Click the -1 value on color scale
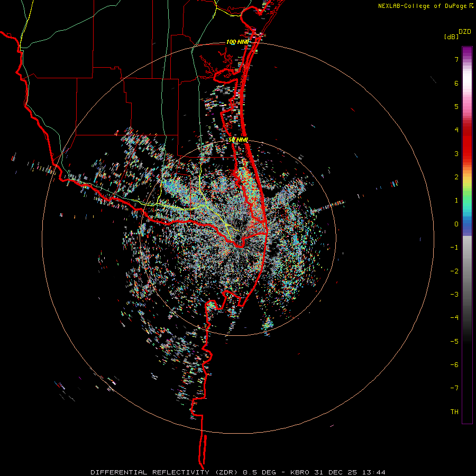Screen dimensions: 476x476 [x=454, y=248]
